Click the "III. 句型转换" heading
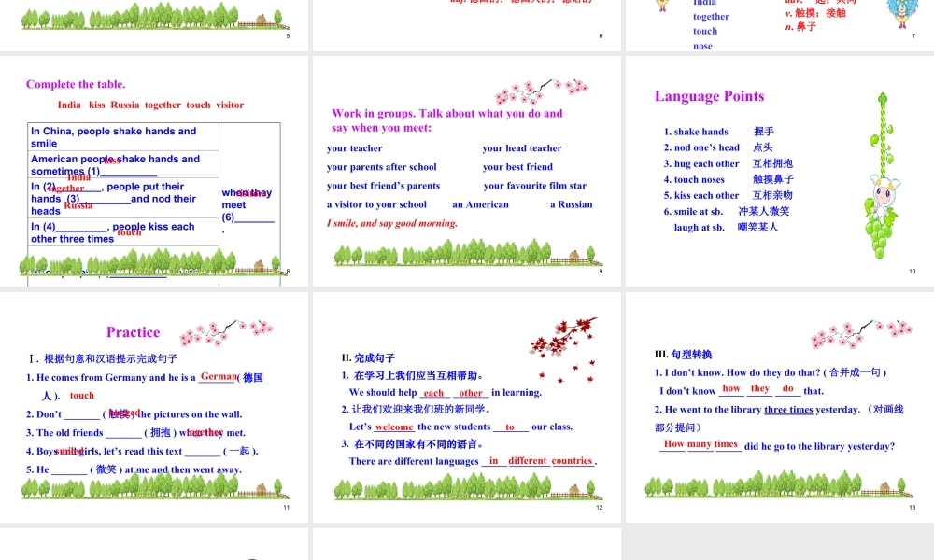This screenshot has width=934, height=560. point(683,355)
